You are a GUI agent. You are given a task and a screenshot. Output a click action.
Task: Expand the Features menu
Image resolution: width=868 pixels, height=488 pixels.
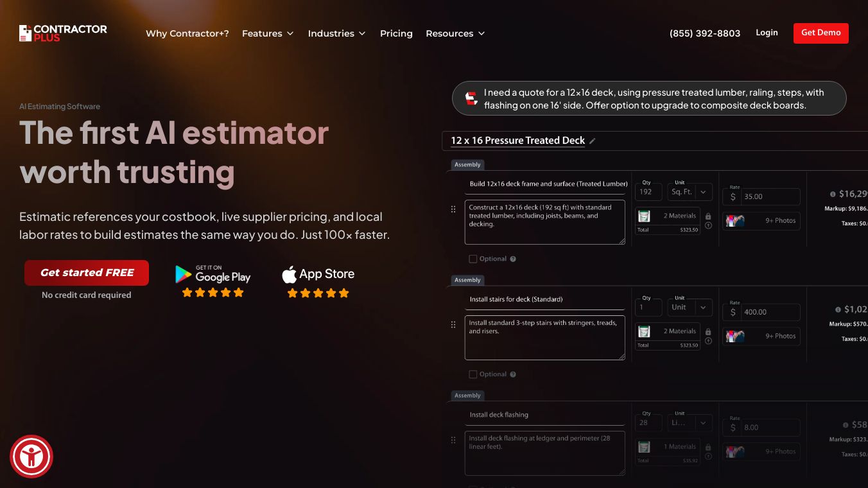(x=268, y=33)
